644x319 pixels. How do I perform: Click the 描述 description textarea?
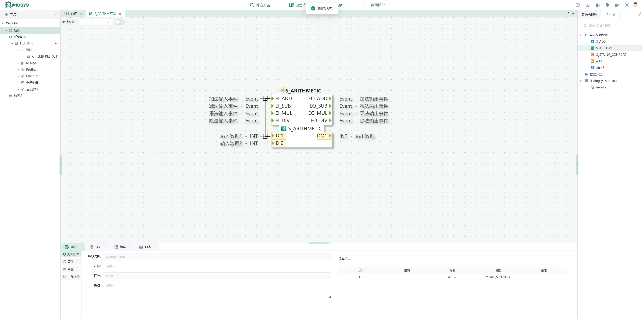point(217,290)
